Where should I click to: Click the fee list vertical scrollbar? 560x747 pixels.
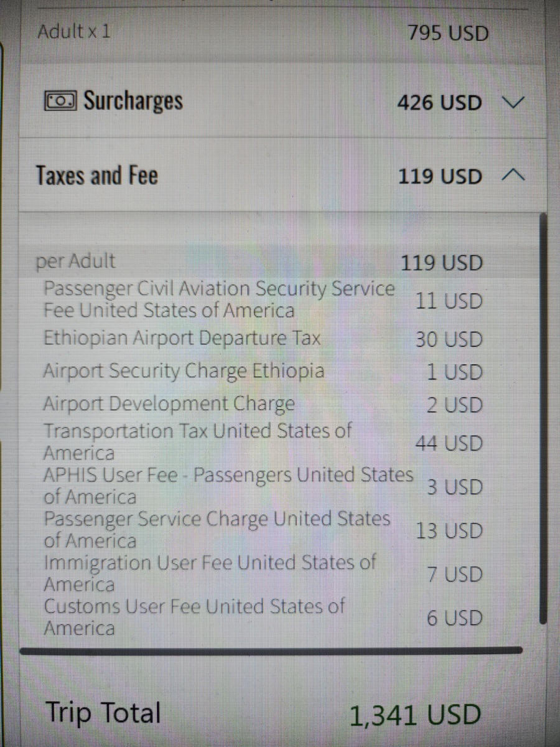point(543,418)
